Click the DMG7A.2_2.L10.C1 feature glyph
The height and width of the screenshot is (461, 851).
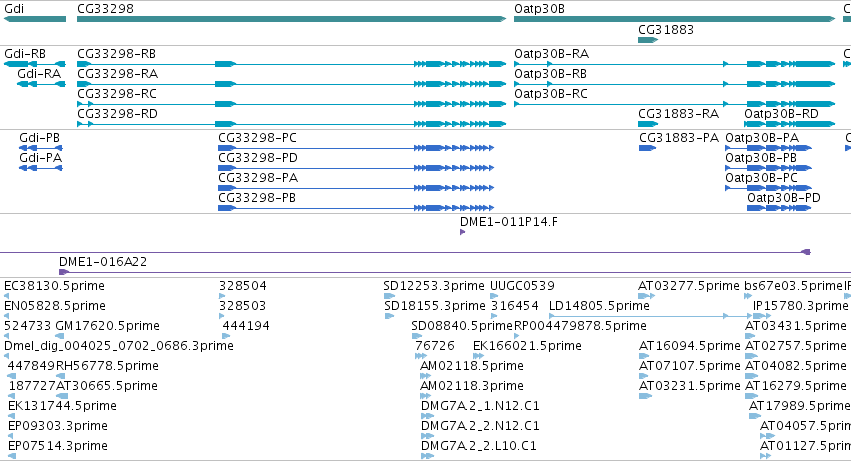click(427, 456)
